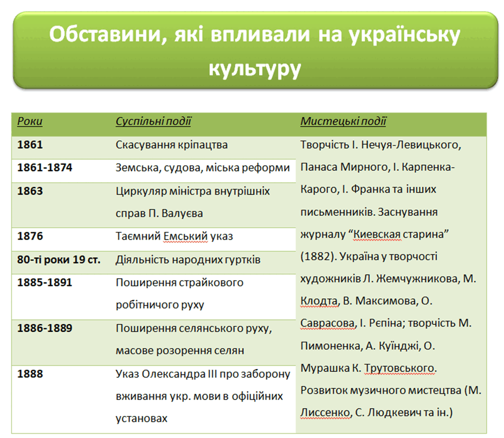This screenshot has height=438, width=504.
Task: Select the text "Таємний Емський указ"
Action: tap(174, 236)
